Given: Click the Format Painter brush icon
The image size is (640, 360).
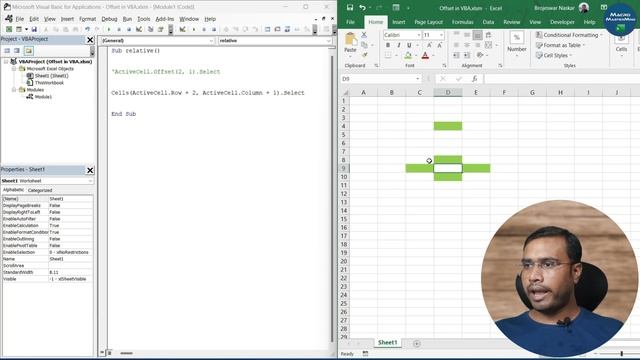Looking at the screenshot, I should click(364, 55).
